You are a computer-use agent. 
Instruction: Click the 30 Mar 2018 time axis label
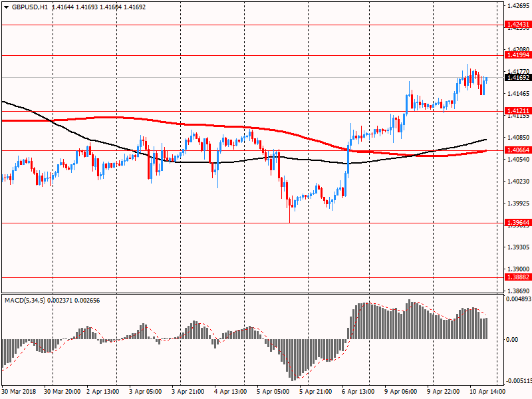pyautogui.click(x=19, y=392)
